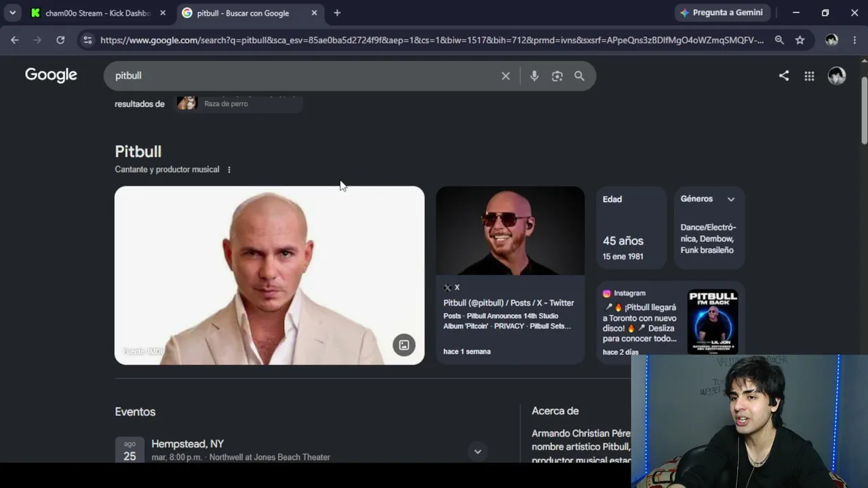Go back to the previous page
Image resolution: width=868 pixels, height=488 pixels.
click(x=15, y=40)
